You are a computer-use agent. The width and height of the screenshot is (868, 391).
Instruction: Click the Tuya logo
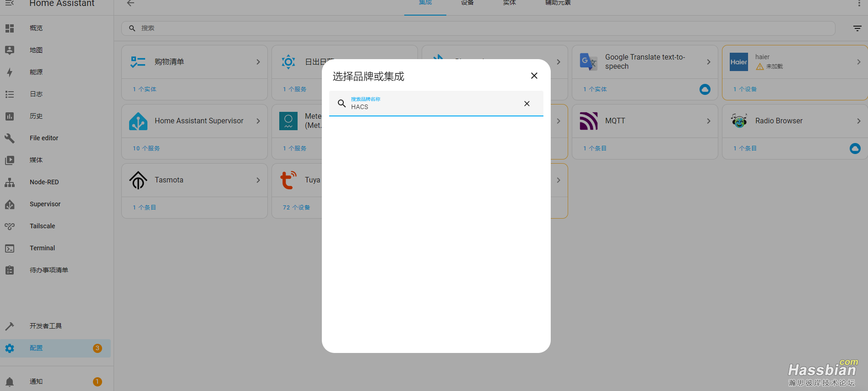click(x=288, y=180)
